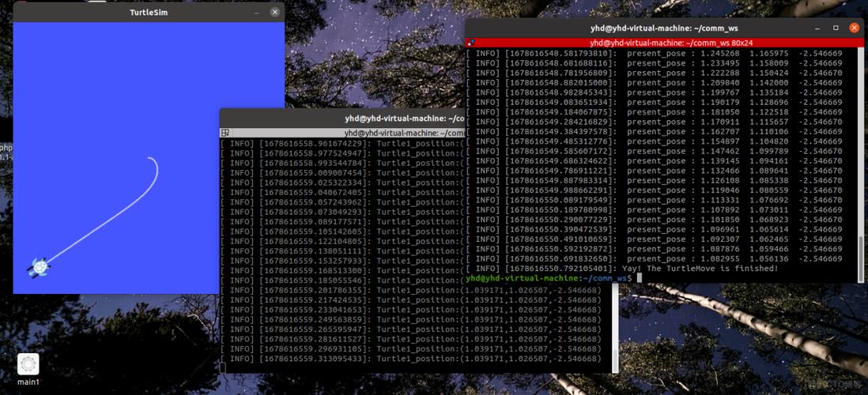This screenshot has height=395, width=868.
Task: Click the Turtle1_position line stamped 1678616559.313095433
Action: pos(411,359)
